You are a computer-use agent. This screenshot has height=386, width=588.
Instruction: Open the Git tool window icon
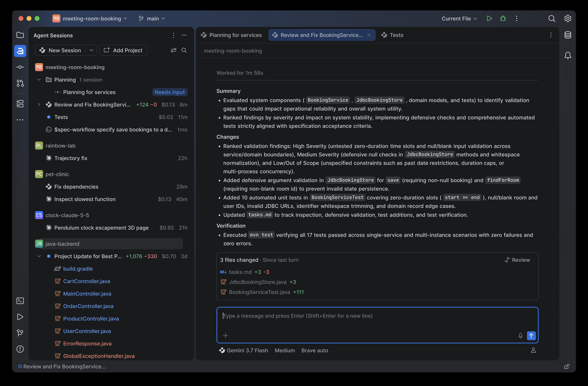pos(20,333)
